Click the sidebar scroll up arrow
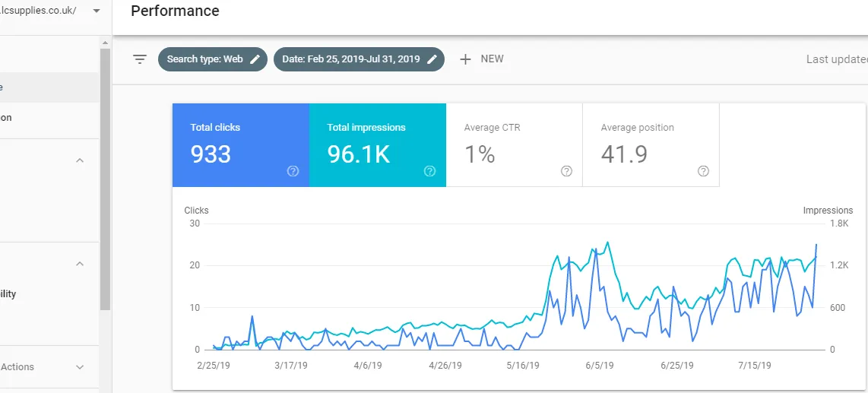The height and width of the screenshot is (393, 868). click(105, 42)
